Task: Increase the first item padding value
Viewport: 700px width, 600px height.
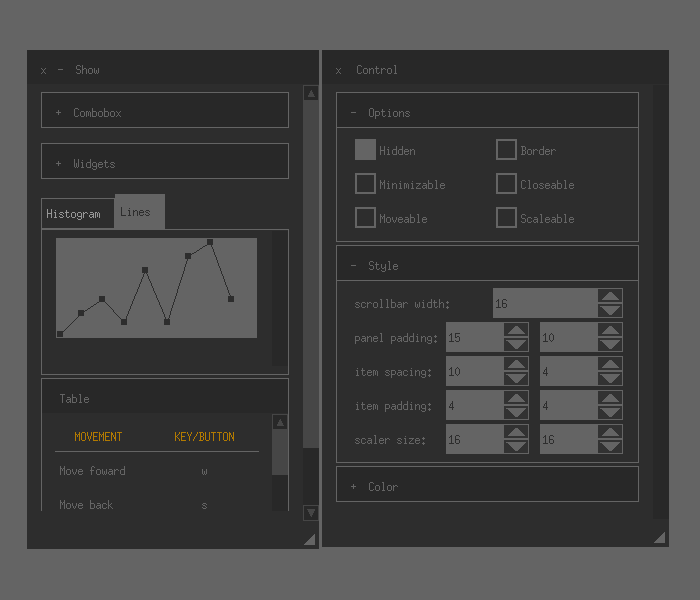Action: (x=516, y=398)
